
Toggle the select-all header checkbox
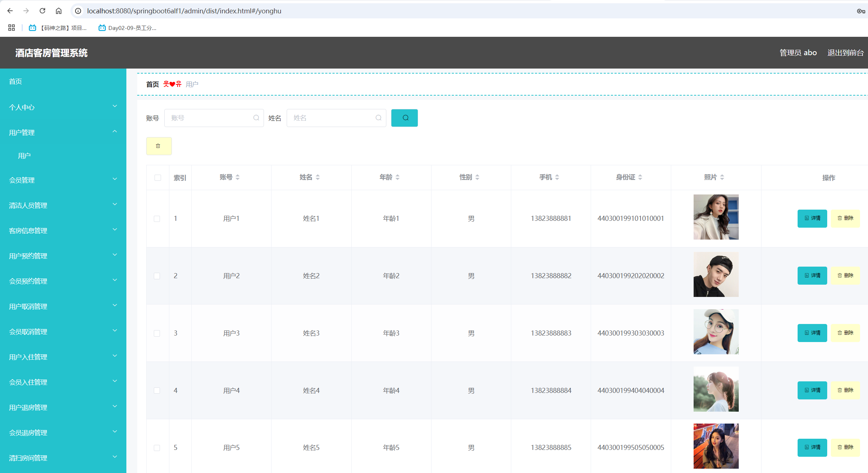point(158,178)
